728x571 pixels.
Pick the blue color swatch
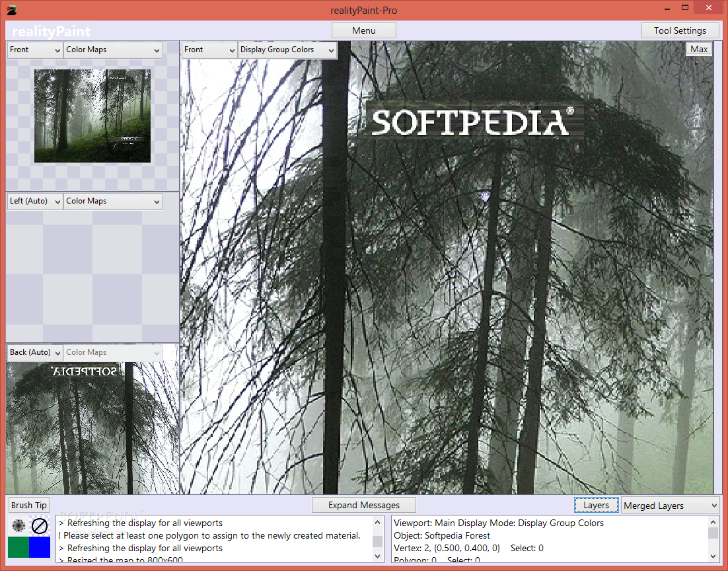click(40, 547)
